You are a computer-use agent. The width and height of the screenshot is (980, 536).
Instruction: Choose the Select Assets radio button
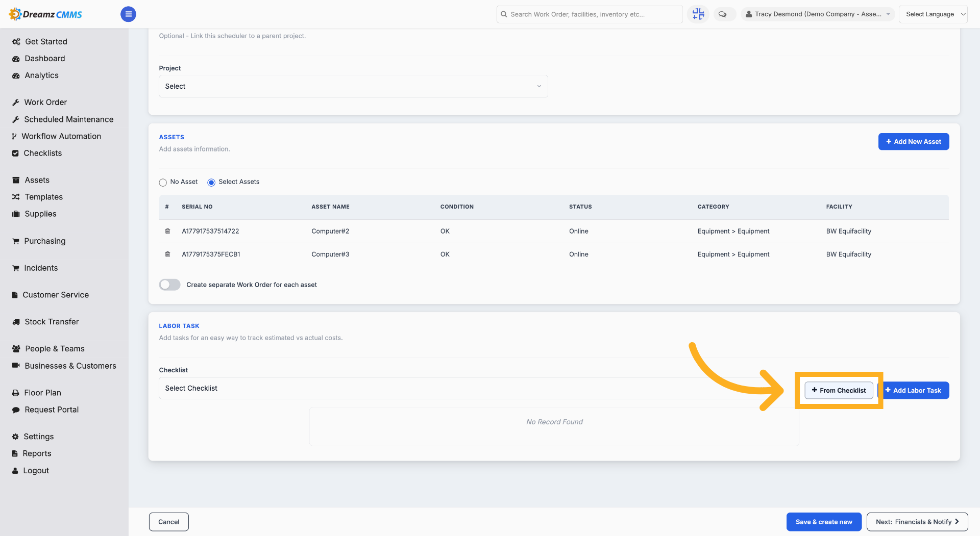point(211,182)
